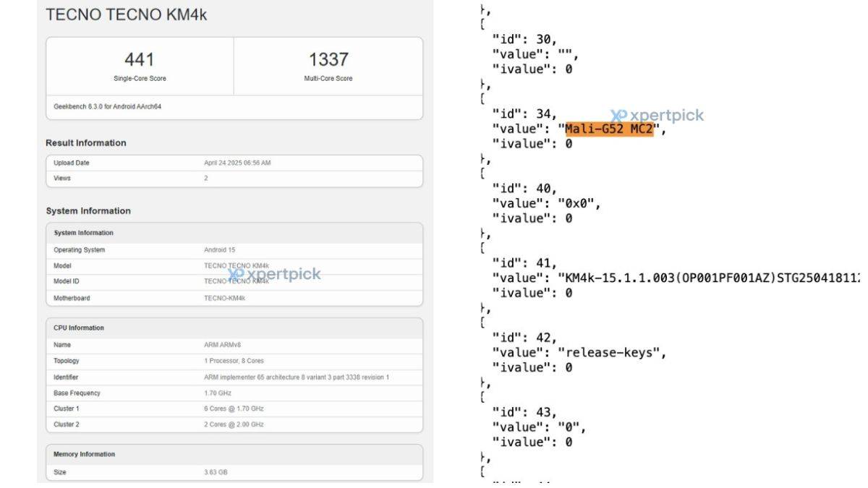Select the Motherboard TECNO-KM4k row

coord(234,299)
